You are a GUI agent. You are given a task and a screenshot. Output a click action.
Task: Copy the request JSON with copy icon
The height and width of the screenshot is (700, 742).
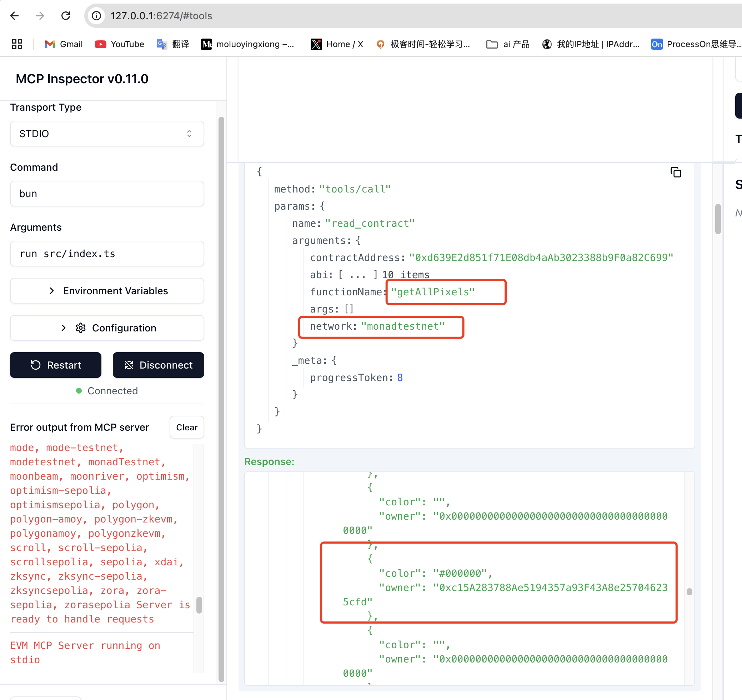point(676,172)
